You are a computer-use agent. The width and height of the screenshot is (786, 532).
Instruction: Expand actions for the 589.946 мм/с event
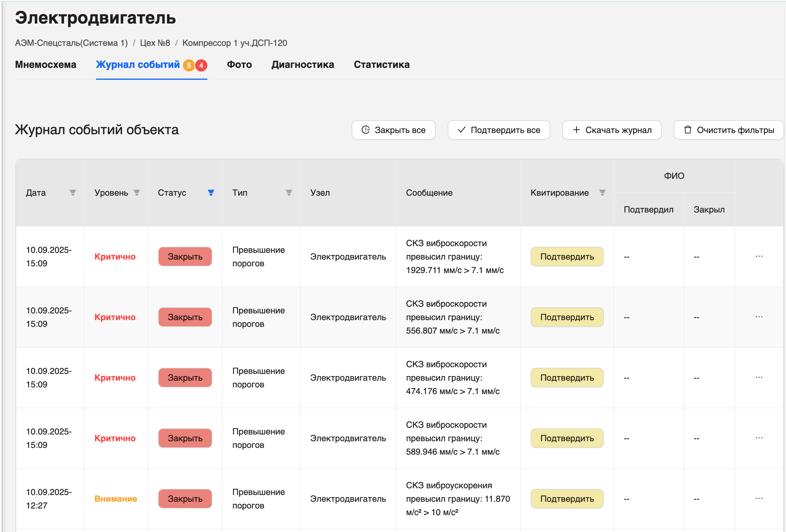759,438
